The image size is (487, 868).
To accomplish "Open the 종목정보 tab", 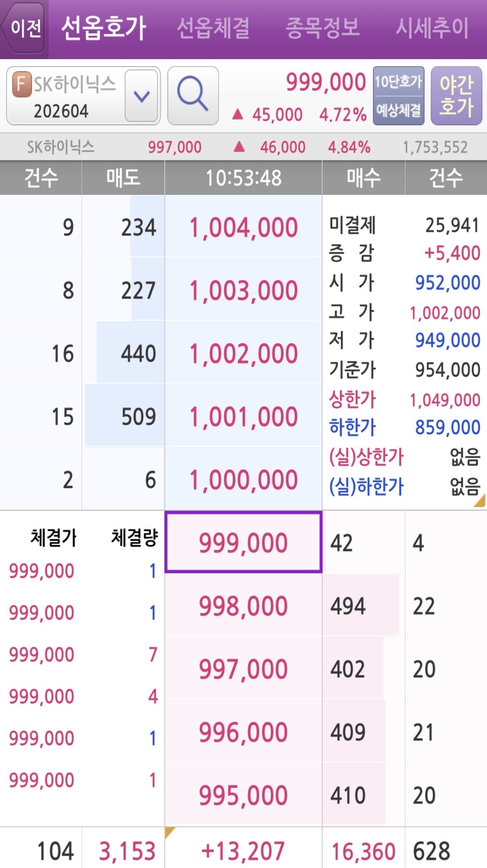I will [322, 28].
